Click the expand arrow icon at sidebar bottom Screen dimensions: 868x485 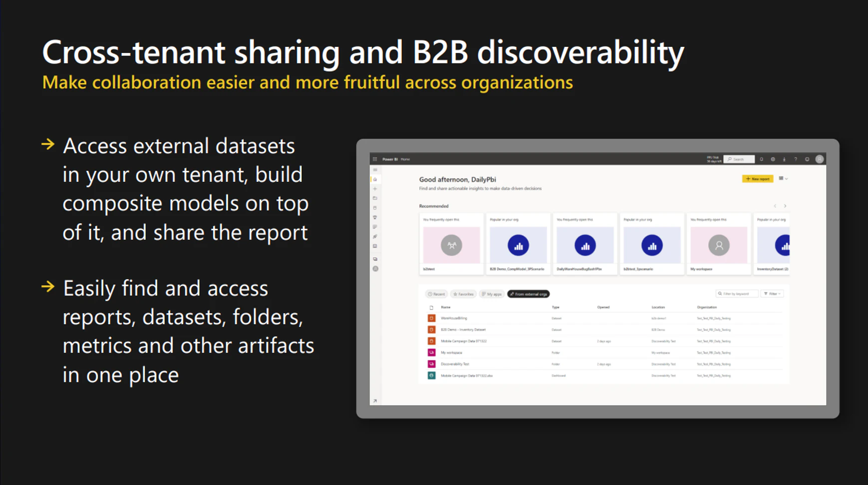pyautogui.click(x=375, y=401)
